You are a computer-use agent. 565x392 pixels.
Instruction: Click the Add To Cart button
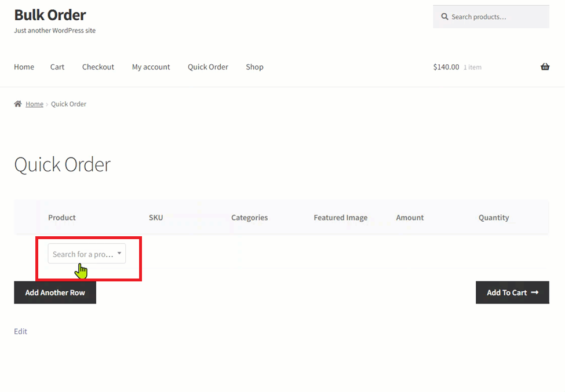click(512, 292)
